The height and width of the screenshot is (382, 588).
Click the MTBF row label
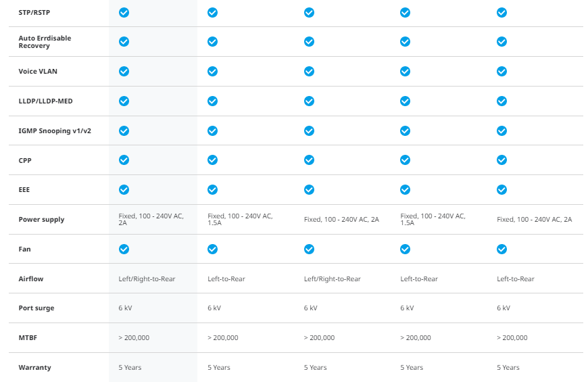click(28, 337)
